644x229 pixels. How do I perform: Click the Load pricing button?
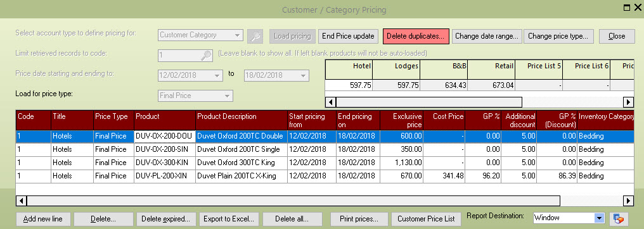pyautogui.click(x=292, y=36)
